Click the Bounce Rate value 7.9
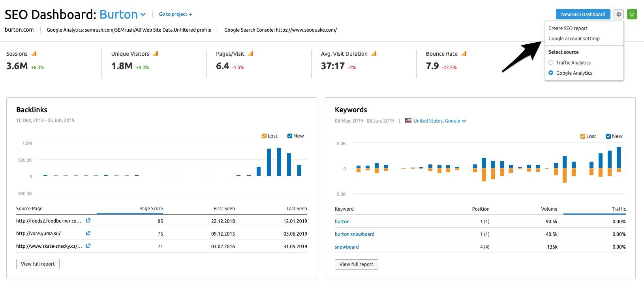 tap(432, 66)
